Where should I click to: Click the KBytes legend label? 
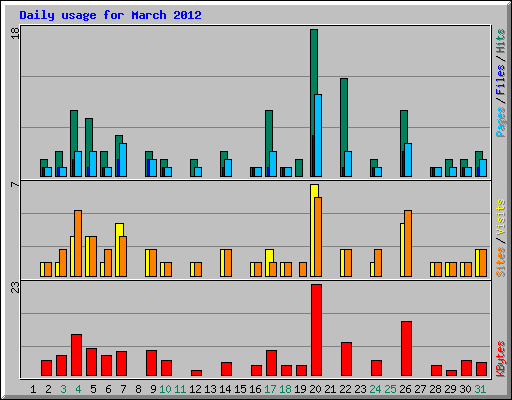tap(500, 359)
